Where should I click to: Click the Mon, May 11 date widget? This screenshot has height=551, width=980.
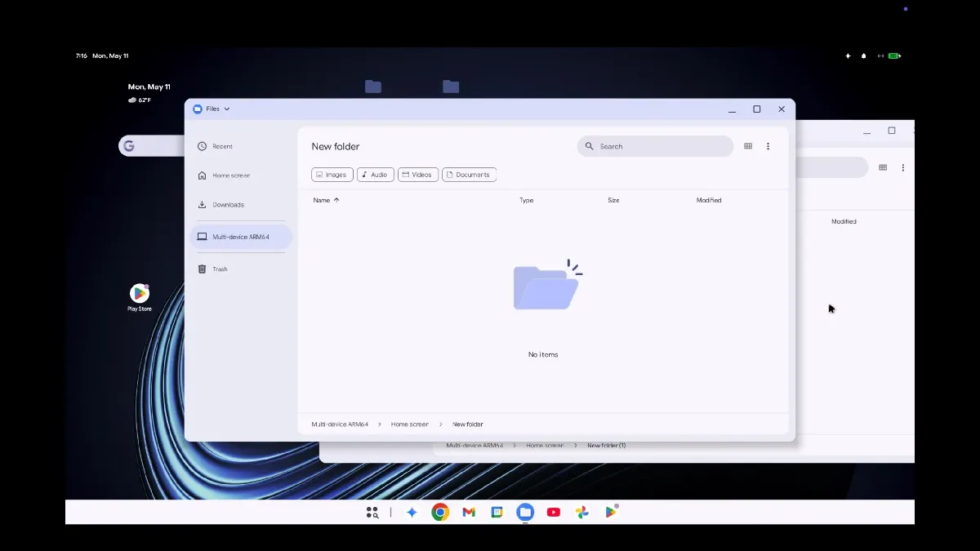point(149,87)
